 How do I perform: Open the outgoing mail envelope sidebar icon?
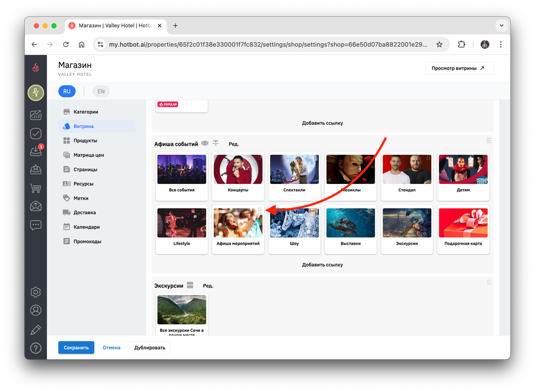coord(36,206)
